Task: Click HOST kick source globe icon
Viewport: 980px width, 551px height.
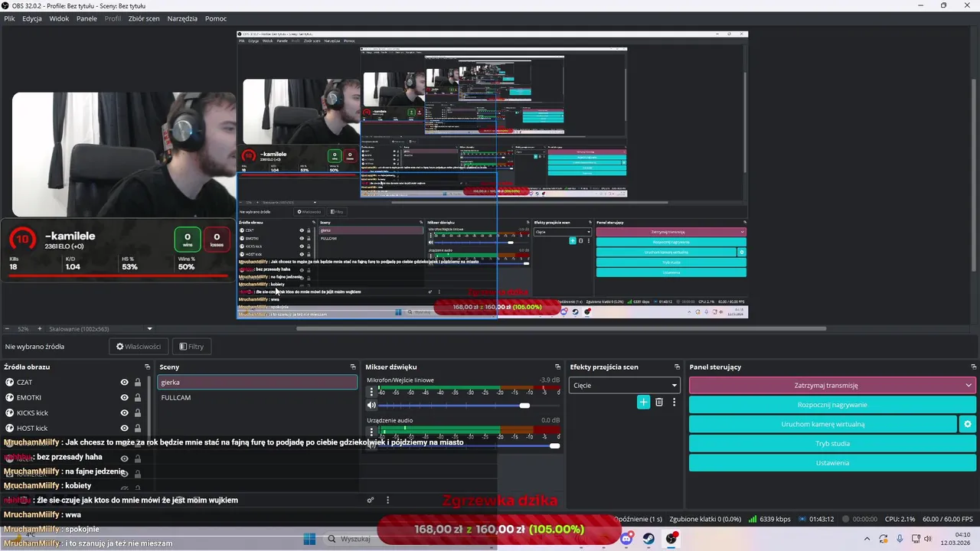Action: [x=10, y=428]
